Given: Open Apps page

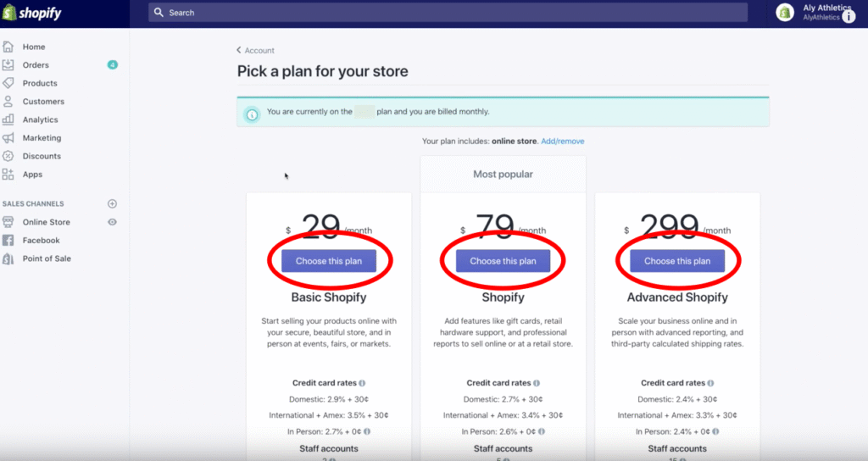Looking at the screenshot, I should (32, 175).
